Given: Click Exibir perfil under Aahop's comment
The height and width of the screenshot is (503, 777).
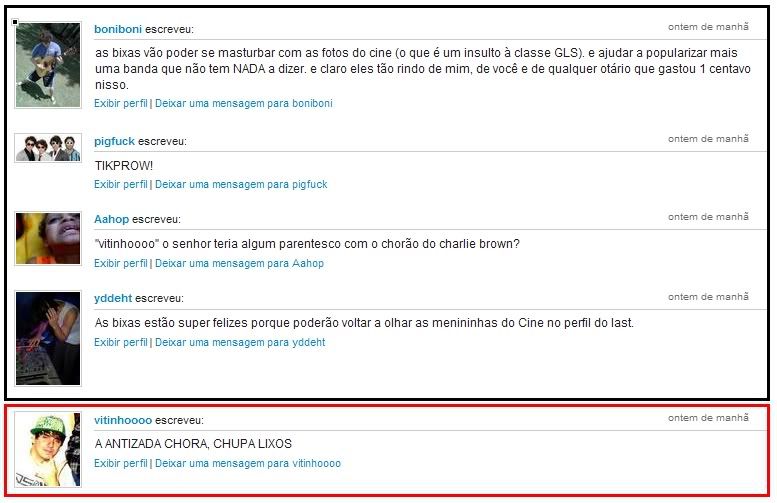Looking at the screenshot, I should pos(121,263).
